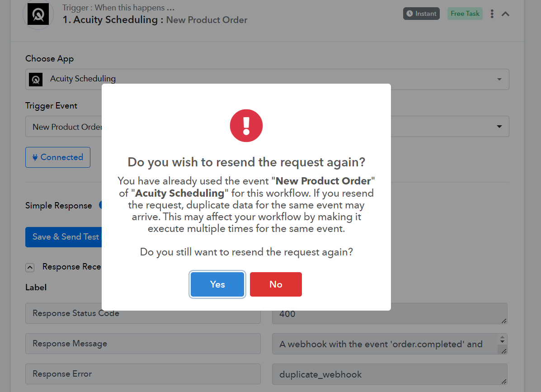Click the Acuity icon in Choose App field
Screen dimensions: 541x392
(36, 80)
